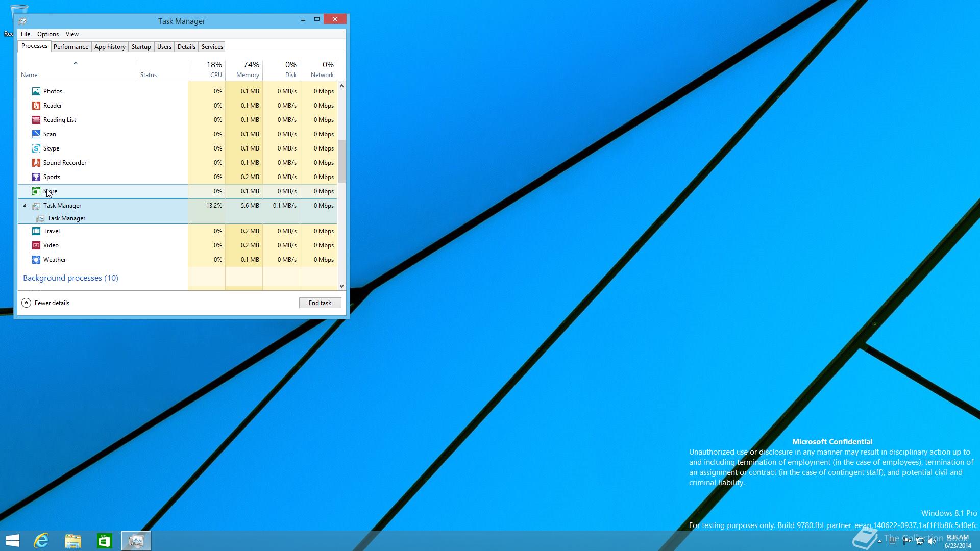This screenshot has width=980, height=551.
Task: Collapse to Fewer details
Action: (45, 303)
